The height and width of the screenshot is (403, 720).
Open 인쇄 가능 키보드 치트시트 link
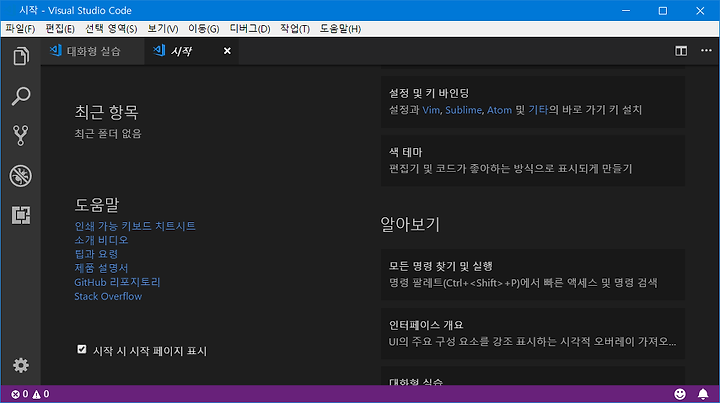[135, 226]
